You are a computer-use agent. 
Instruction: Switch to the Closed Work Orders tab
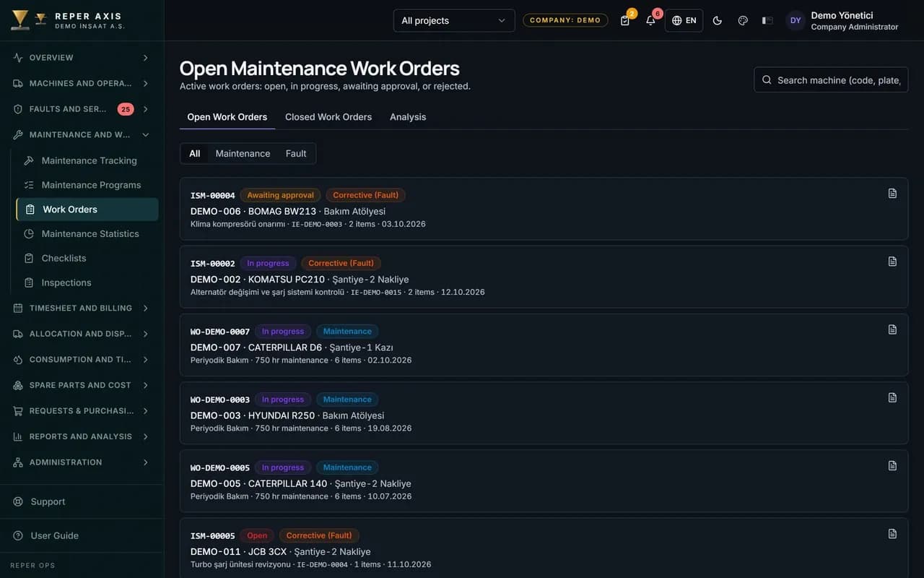pos(328,117)
